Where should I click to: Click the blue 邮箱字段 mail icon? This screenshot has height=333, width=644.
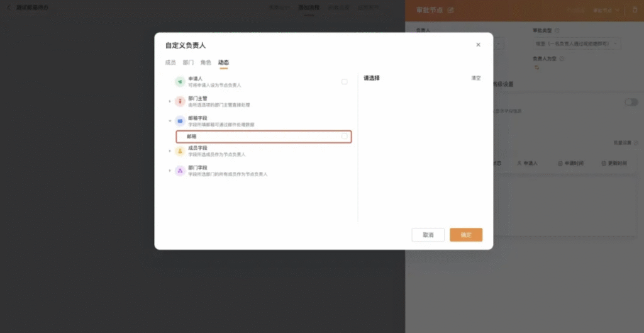pos(180,121)
